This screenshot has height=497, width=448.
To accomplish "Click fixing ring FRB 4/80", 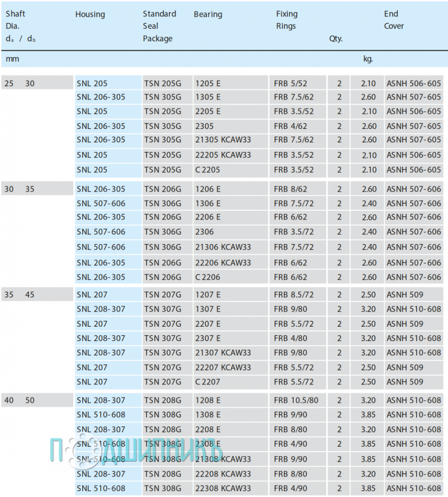I will [x=291, y=339].
